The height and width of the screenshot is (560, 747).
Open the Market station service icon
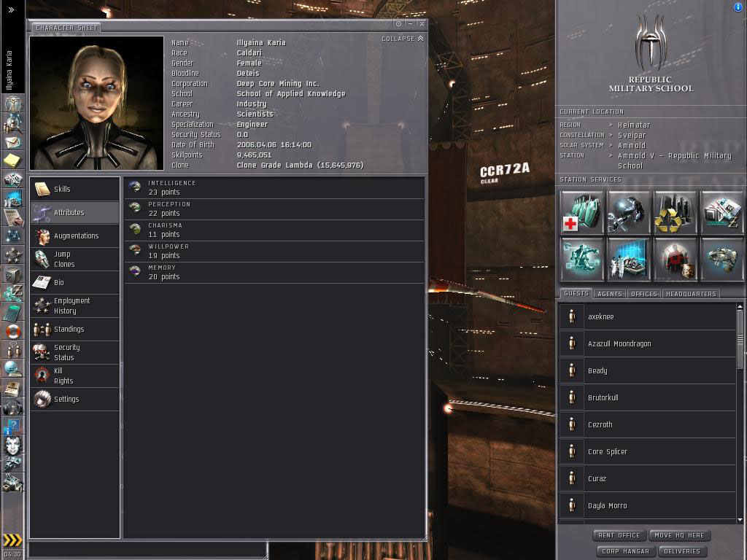721,212
